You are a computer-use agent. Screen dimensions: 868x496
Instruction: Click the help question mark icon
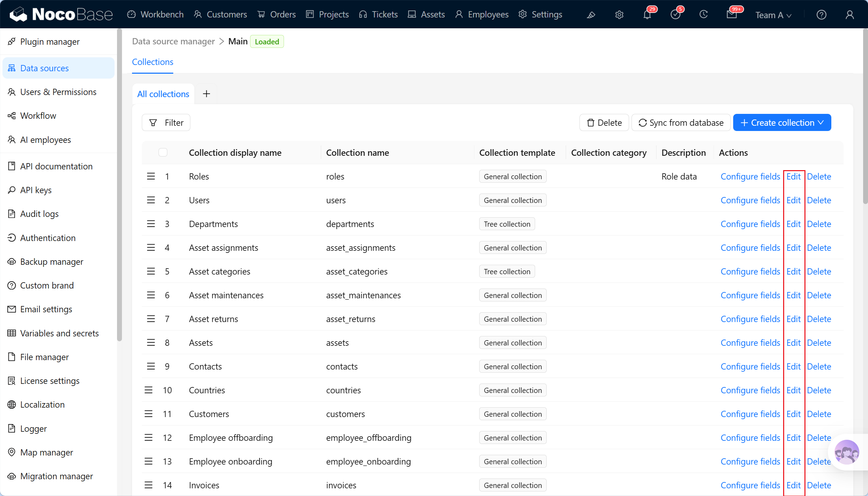(x=822, y=15)
